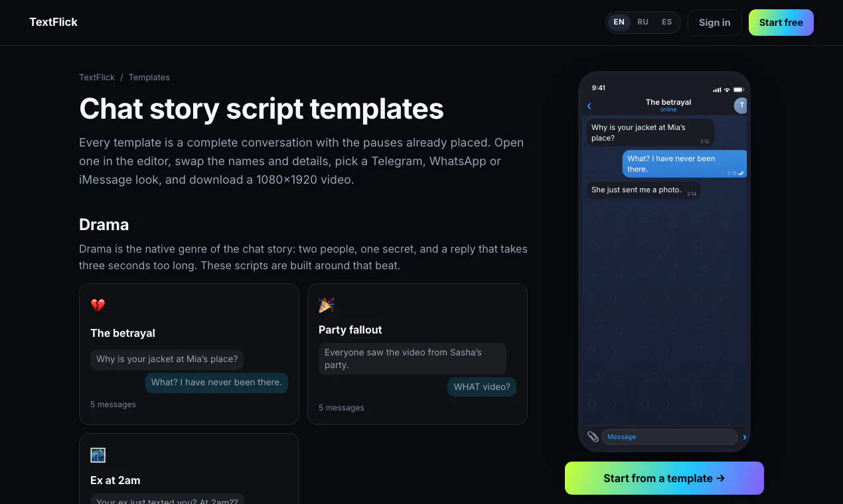Click "WHAT video?" bubble in Party fallout
843x504 pixels.
coord(482,387)
